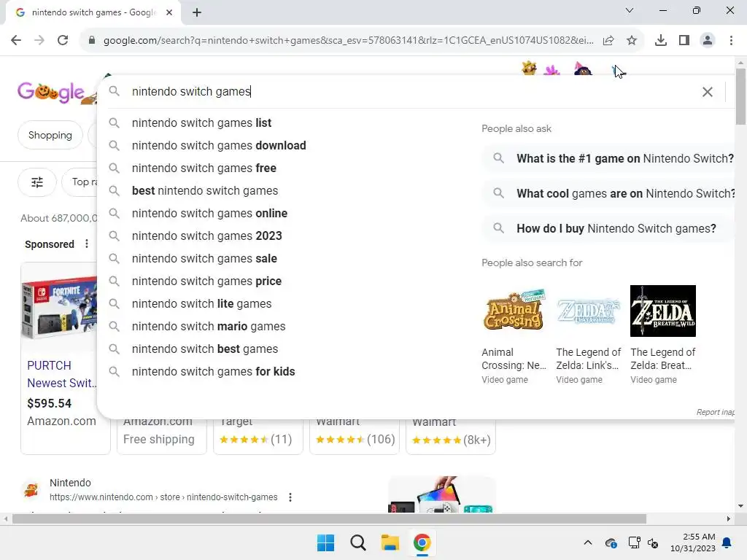Open Nintendo result three-dot menu
Viewport: 747px width, 560px height.
(x=290, y=497)
